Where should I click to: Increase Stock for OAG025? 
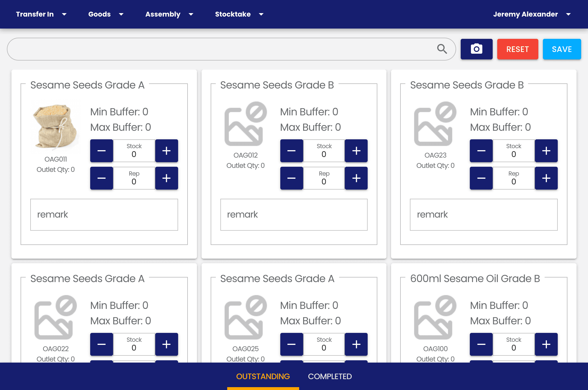(x=356, y=344)
